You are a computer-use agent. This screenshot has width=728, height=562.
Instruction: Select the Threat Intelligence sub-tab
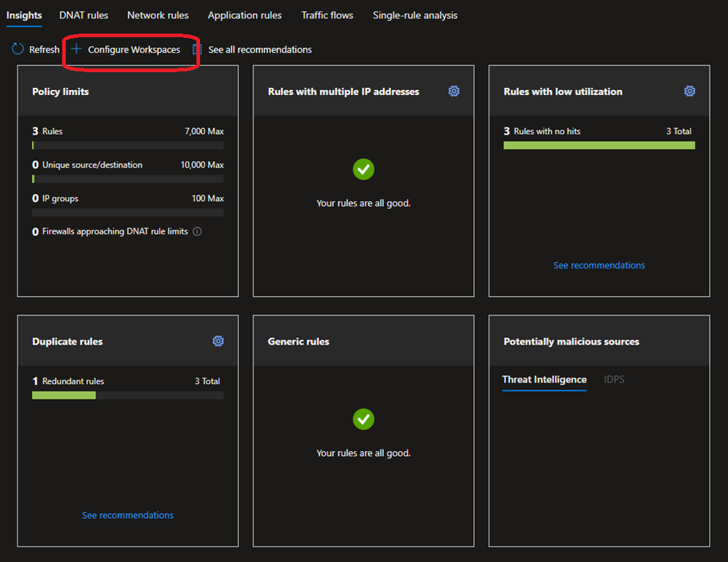click(x=544, y=379)
